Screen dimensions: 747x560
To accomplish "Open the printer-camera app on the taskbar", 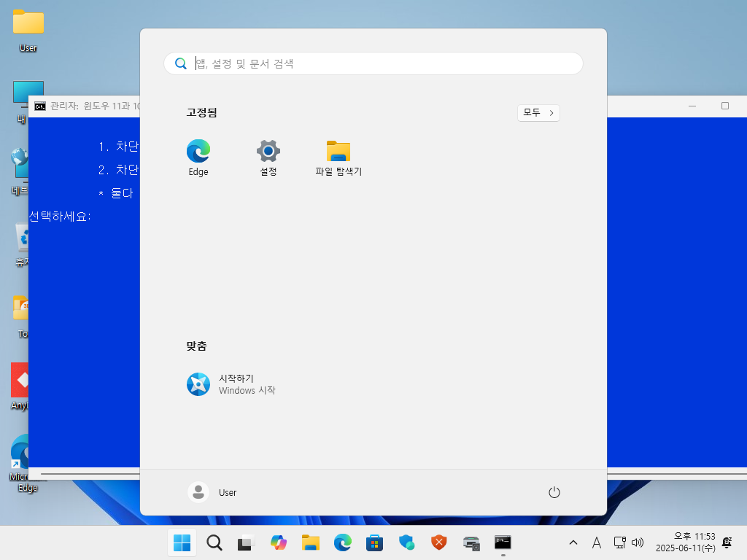I will click(471, 542).
